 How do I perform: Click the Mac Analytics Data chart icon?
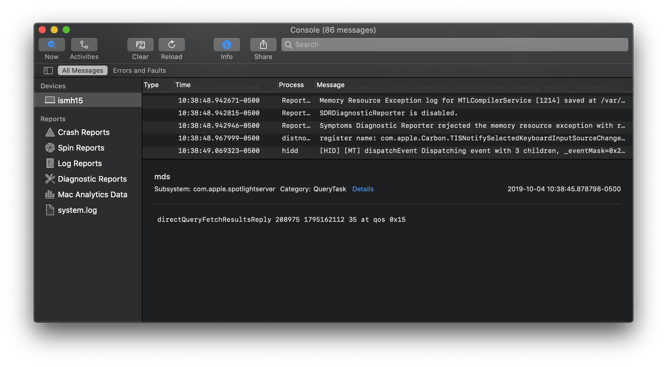point(50,194)
